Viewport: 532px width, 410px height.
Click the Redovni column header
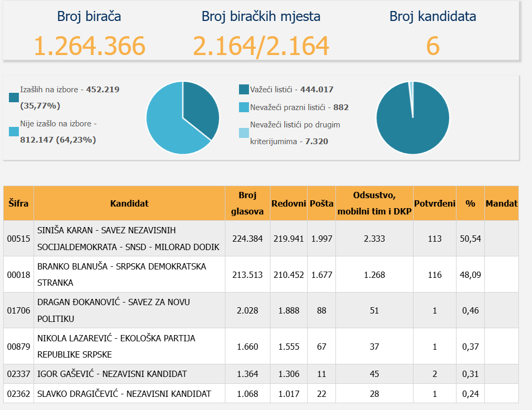point(288,203)
